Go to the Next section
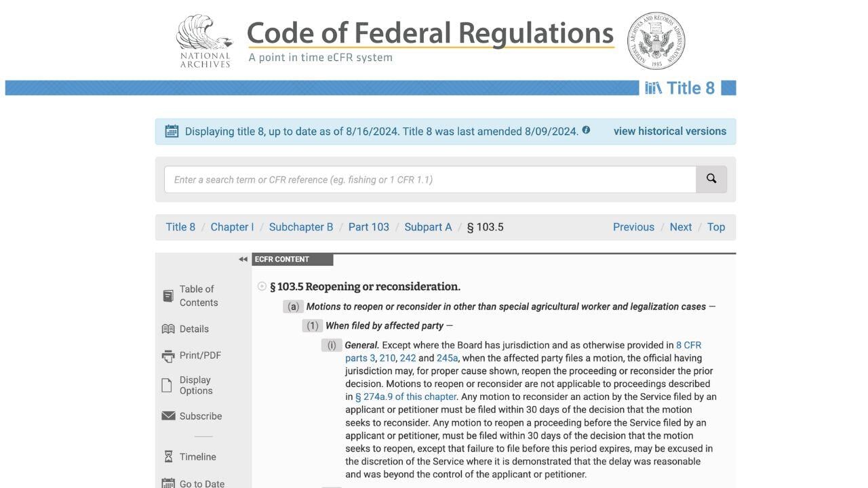 tap(681, 226)
